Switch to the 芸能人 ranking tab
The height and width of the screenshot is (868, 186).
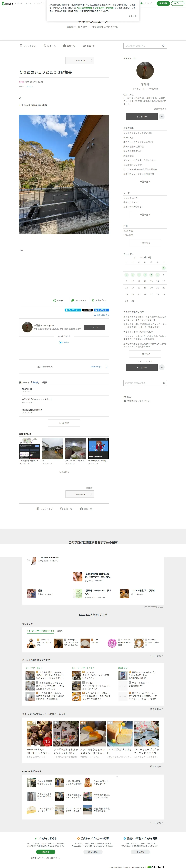(60, 631)
